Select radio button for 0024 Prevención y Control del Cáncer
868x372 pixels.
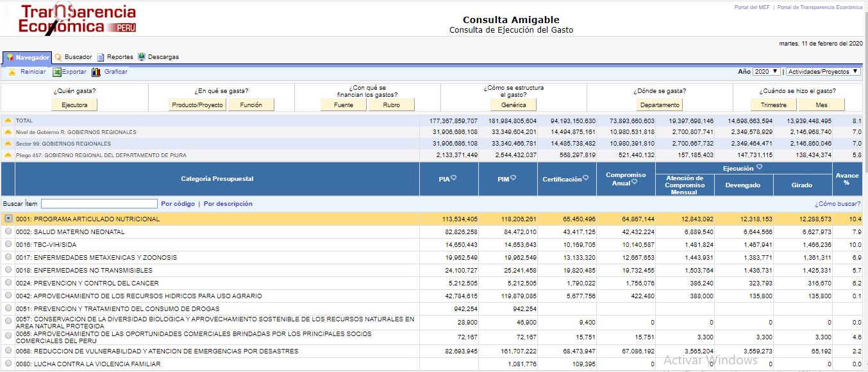(8, 283)
